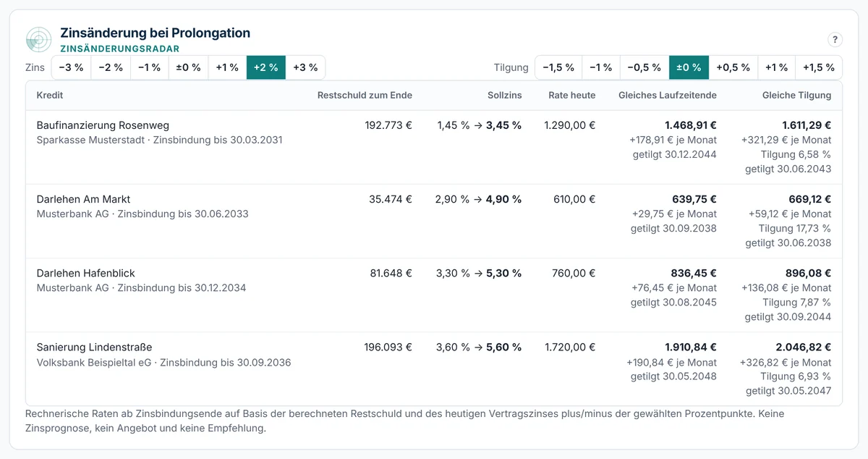Click the radar icon beside the title
868x459 pixels.
click(x=38, y=40)
